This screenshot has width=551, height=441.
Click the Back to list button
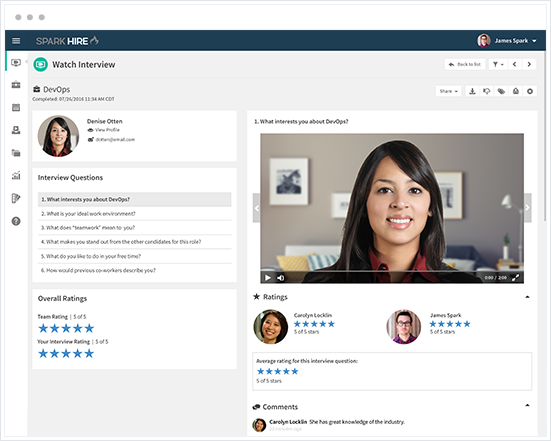pyautogui.click(x=465, y=64)
